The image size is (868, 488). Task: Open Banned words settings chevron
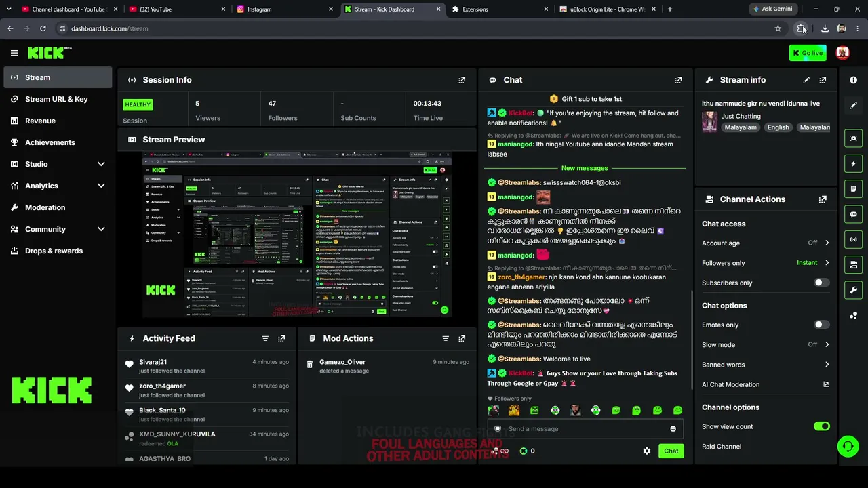(827, 365)
